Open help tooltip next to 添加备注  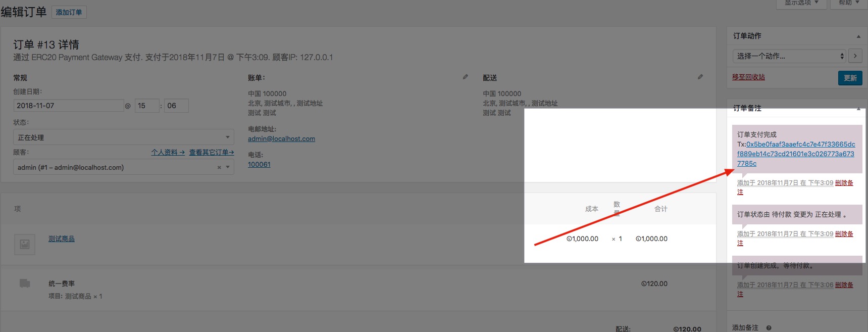[x=769, y=328]
